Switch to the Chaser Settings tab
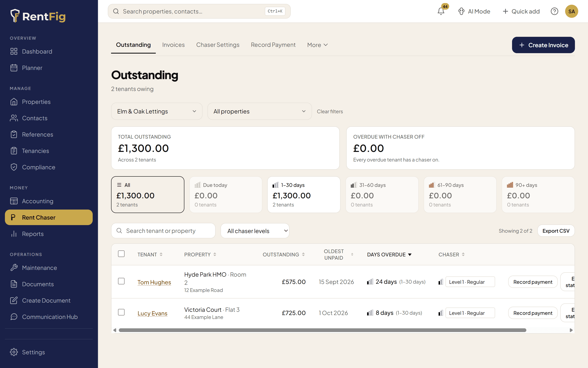The image size is (588, 368). (x=218, y=45)
